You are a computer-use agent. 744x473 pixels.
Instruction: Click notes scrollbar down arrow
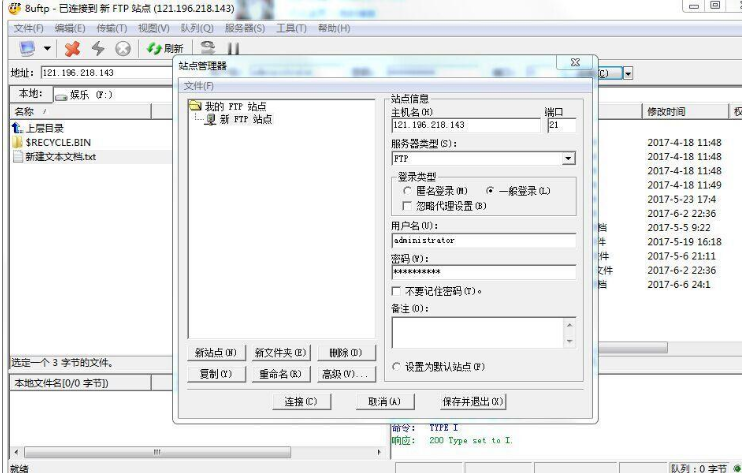coord(569,342)
